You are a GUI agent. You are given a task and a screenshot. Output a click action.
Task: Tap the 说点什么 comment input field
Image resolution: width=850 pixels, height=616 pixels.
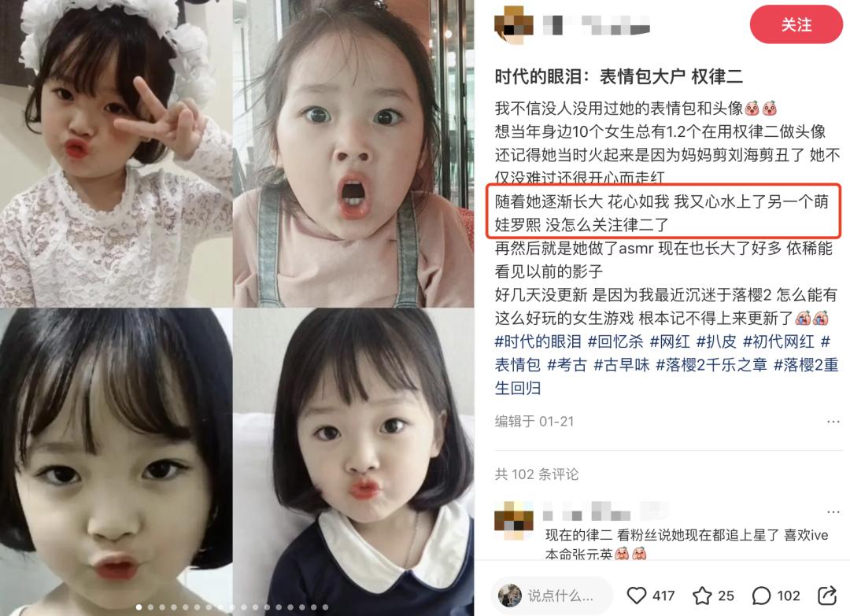pos(552,596)
